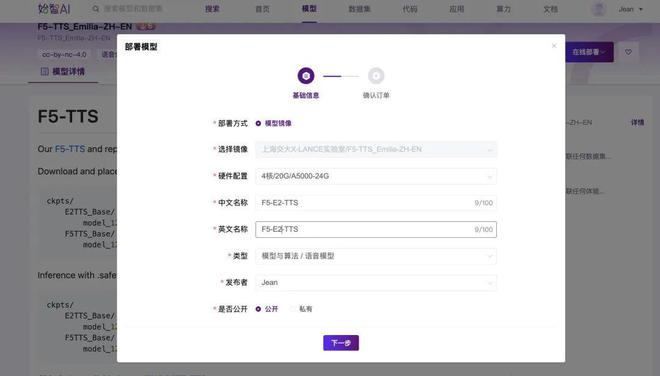Viewport: 660px width, 376px height.
Task: Open the 文档 docs navigation item
Action: click(551, 9)
